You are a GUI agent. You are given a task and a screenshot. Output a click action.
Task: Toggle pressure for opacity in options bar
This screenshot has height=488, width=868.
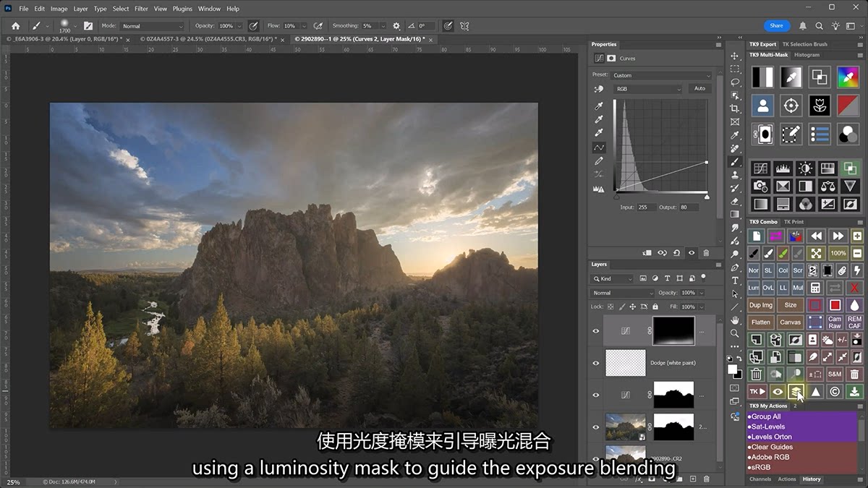click(254, 26)
